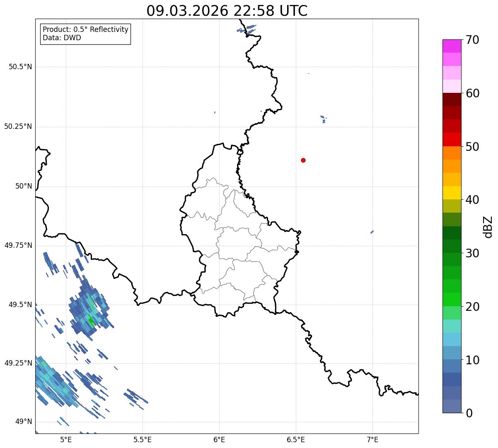Screen dimensions: 498x448
Task: Click the 7°E longitude label
Action: (372, 439)
